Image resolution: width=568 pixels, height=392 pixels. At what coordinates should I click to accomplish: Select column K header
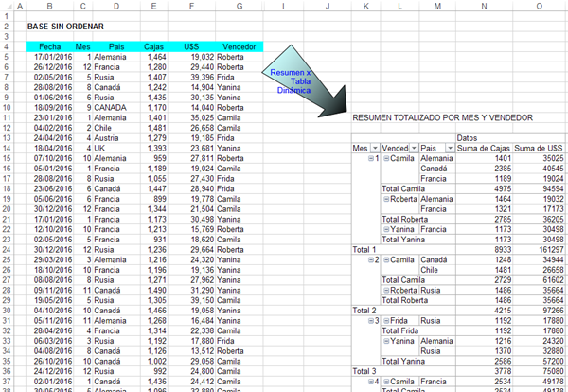(365, 6)
